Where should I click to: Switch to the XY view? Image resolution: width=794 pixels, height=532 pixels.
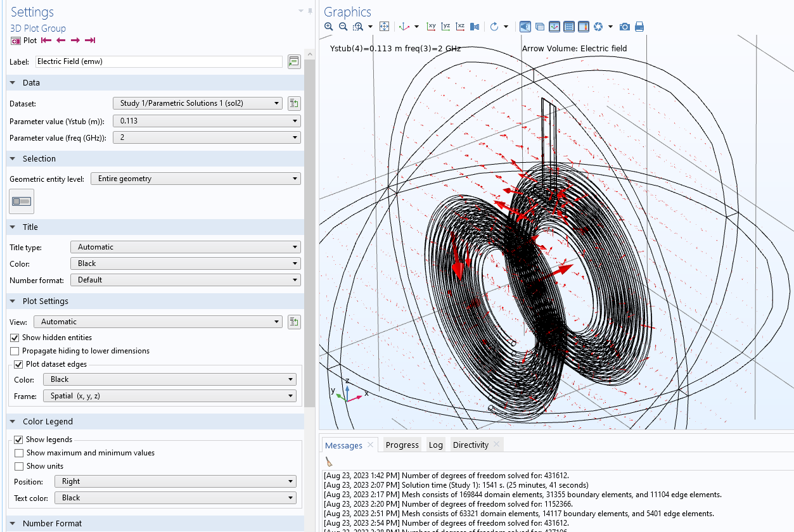point(432,27)
